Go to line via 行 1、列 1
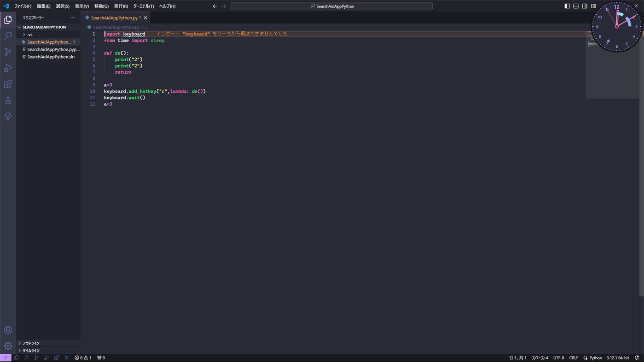644x362 pixels. (517, 358)
